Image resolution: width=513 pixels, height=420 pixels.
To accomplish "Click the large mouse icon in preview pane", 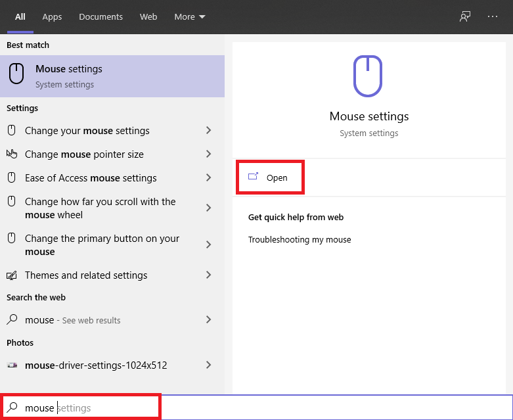I will pyautogui.click(x=368, y=76).
